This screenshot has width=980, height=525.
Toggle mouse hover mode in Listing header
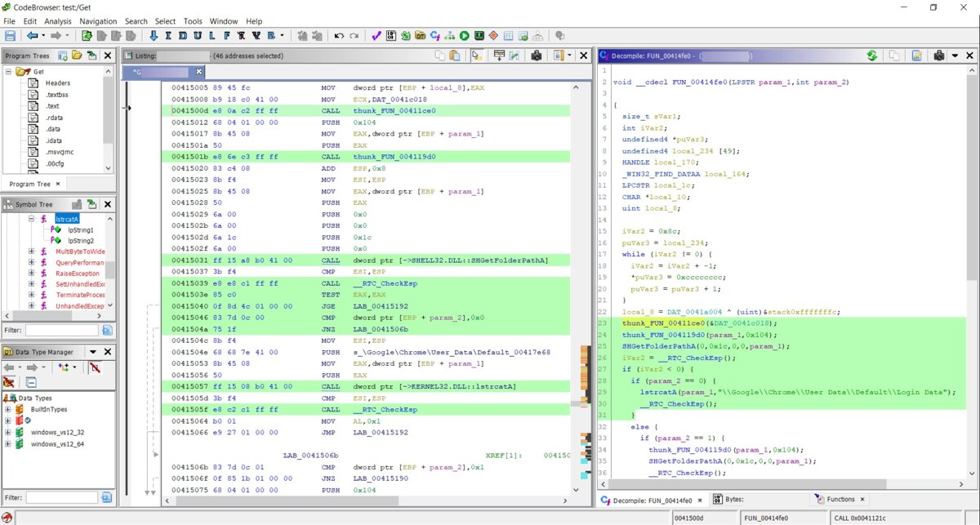[476, 56]
